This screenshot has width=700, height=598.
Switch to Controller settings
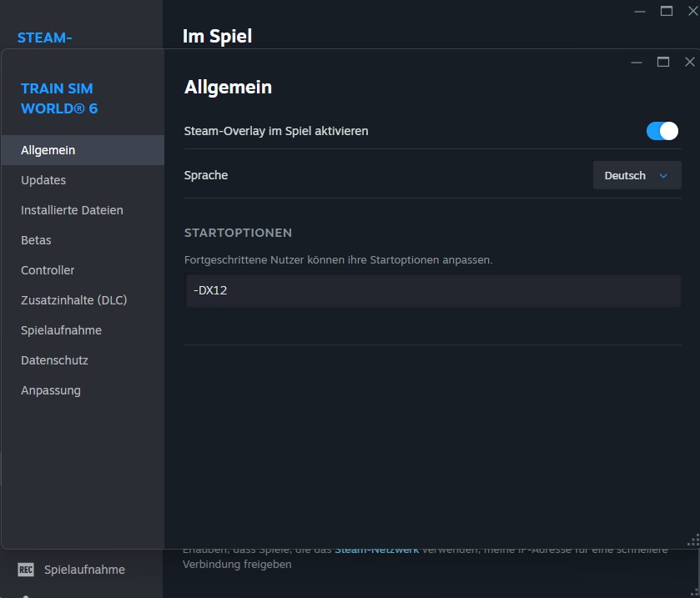48,270
